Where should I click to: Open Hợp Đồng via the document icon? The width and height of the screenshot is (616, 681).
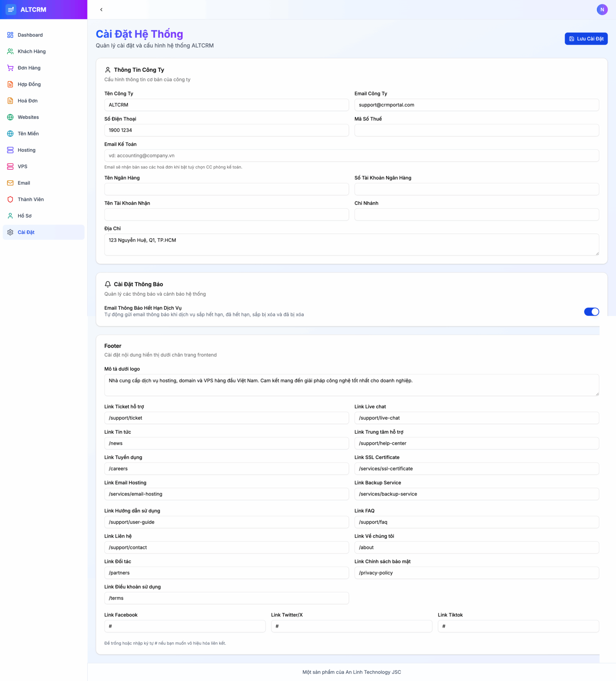point(10,84)
